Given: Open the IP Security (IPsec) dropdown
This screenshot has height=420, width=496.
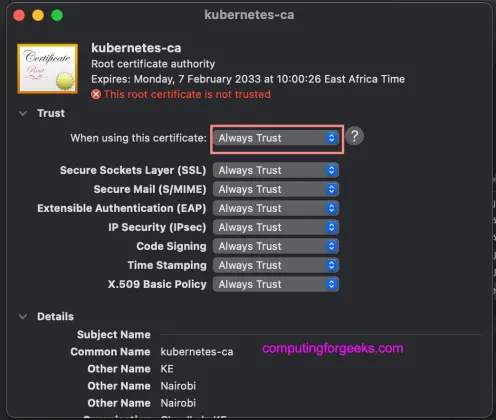Looking at the screenshot, I should [276, 227].
